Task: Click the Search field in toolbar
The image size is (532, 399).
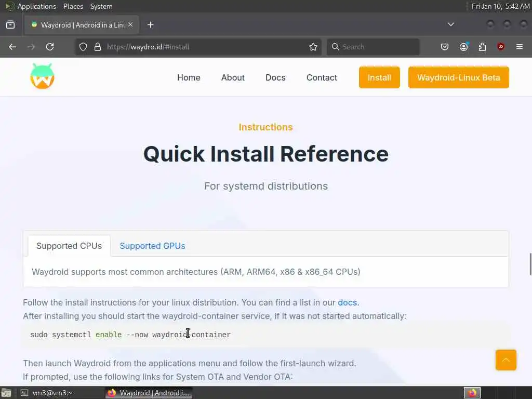Action: tap(373, 47)
